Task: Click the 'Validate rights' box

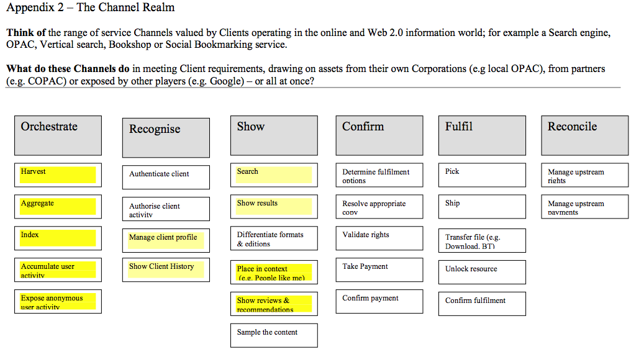Action: point(379,238)
